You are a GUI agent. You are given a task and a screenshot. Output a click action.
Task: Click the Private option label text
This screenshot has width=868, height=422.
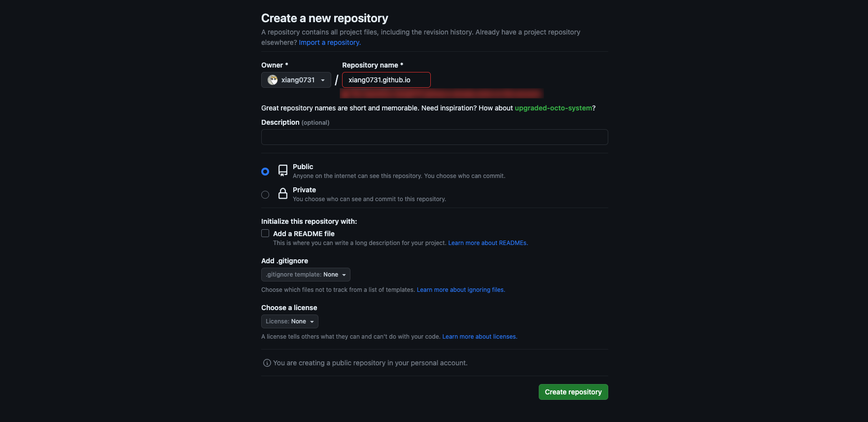point(304,190)
